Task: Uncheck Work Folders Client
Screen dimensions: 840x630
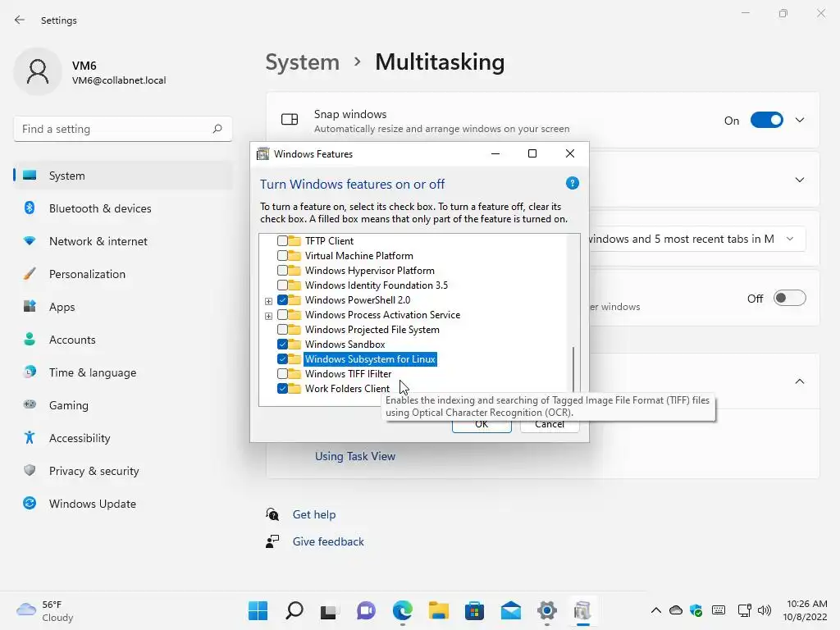Action: click(x=282, y=388)
